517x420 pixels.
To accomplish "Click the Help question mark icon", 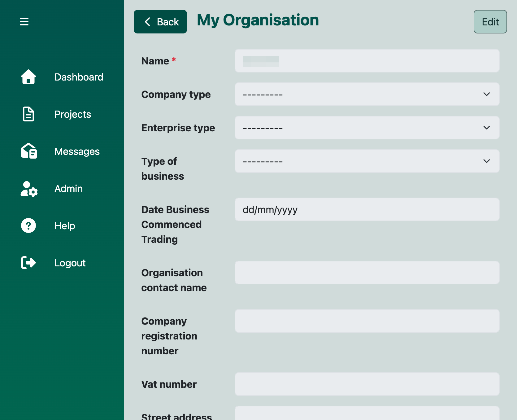I will tap(28, 225).
